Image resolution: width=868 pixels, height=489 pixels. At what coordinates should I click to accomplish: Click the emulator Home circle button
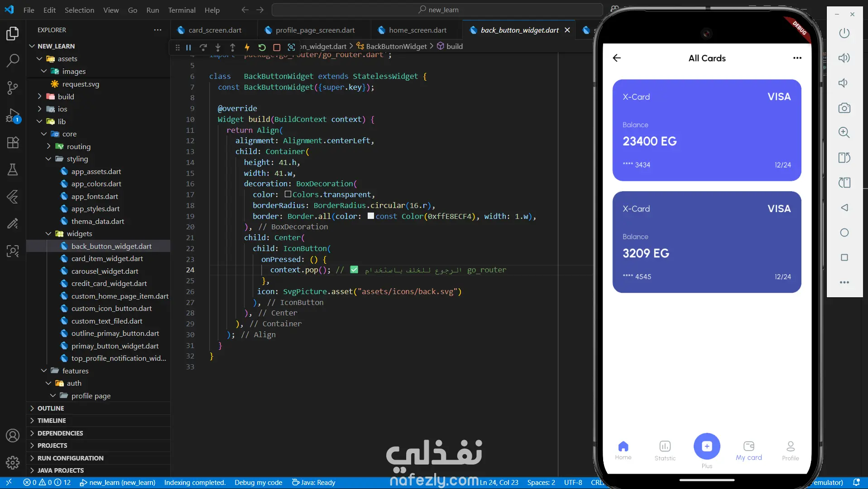pos(844,232)
